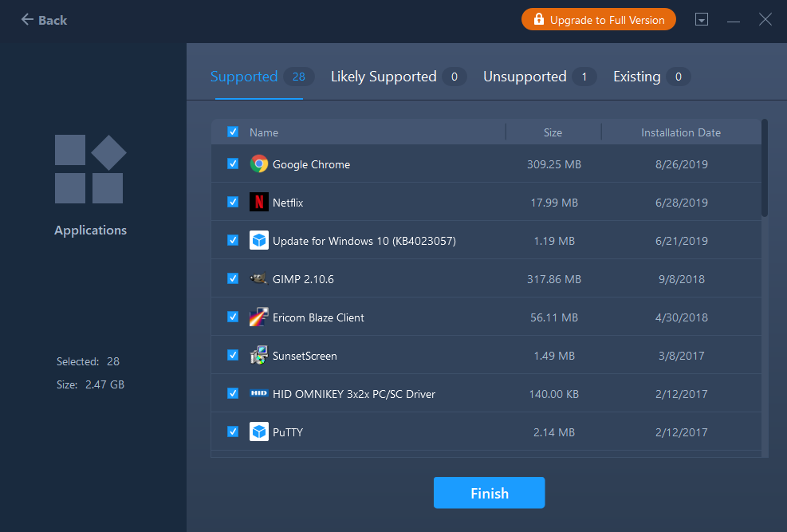Go Back to the previous screen
Viewport: 787px width, 532px height.
tap(44, 20)
